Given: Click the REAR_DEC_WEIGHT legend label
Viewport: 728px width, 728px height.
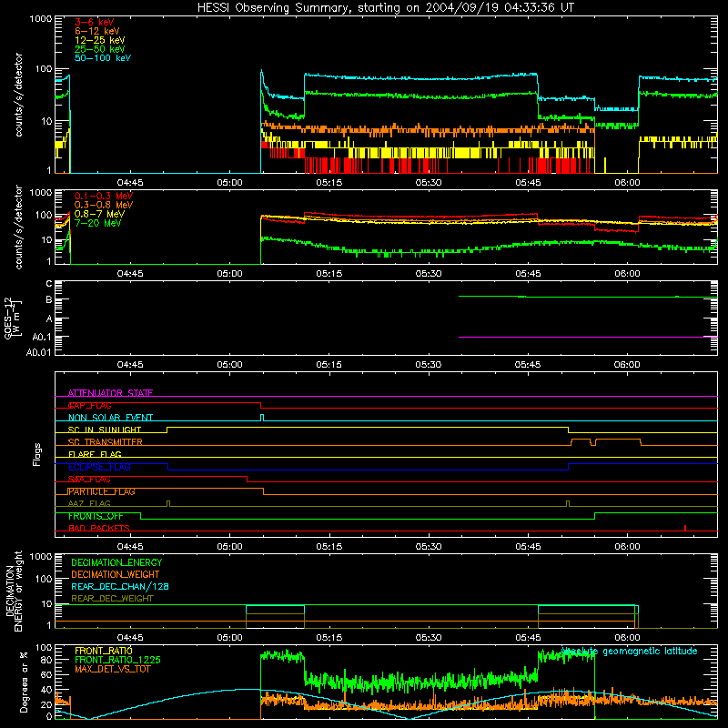Looking at the screenshot, I should pos(112,599).
